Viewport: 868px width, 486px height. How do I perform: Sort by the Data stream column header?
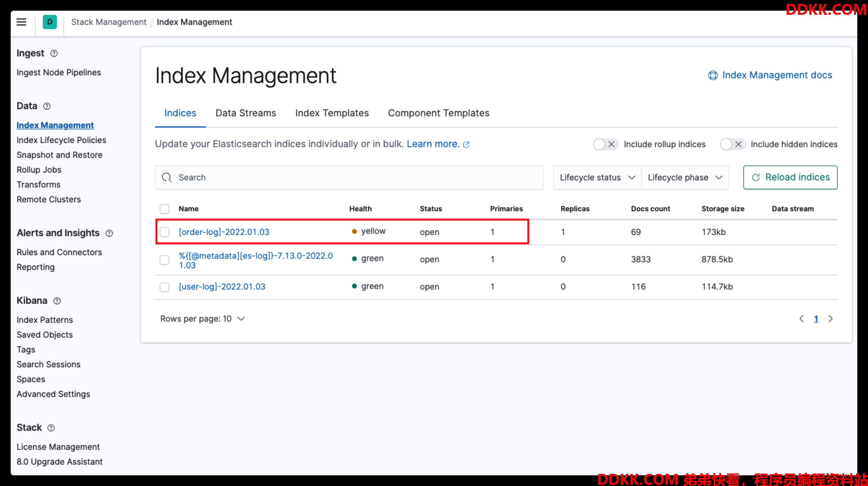[x=793, y=209]
